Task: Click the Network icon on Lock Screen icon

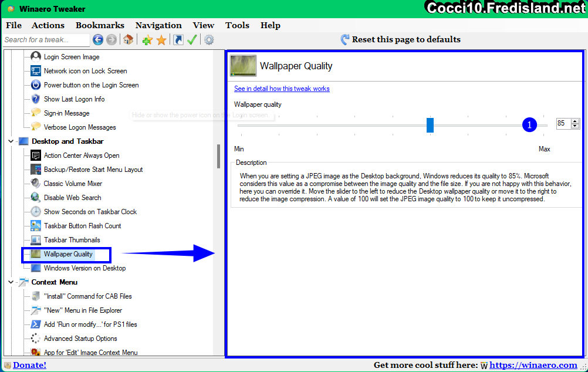Action: point(36,71)
